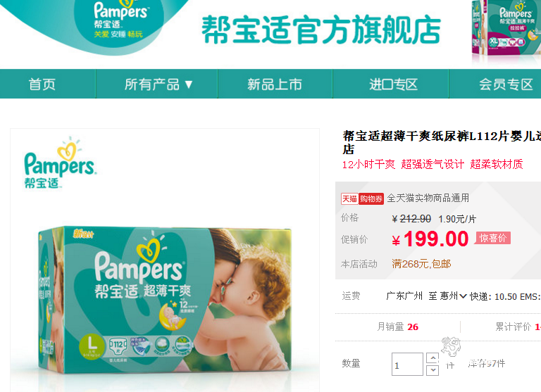Increase quantity with the up arrow
Image resolution: width=541 pixels, height=392 pixels.
click(433, 358)
